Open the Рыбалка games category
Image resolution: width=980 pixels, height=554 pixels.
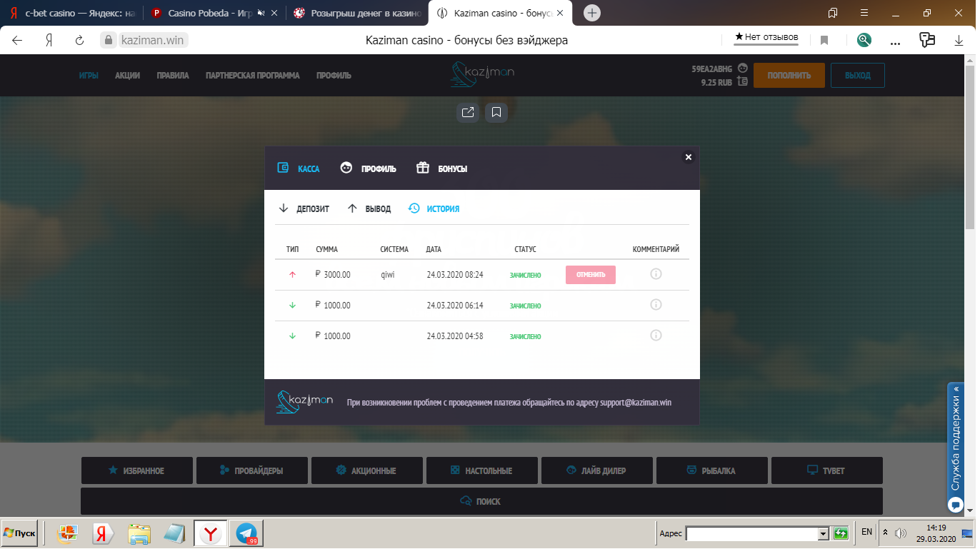point(712,470)
